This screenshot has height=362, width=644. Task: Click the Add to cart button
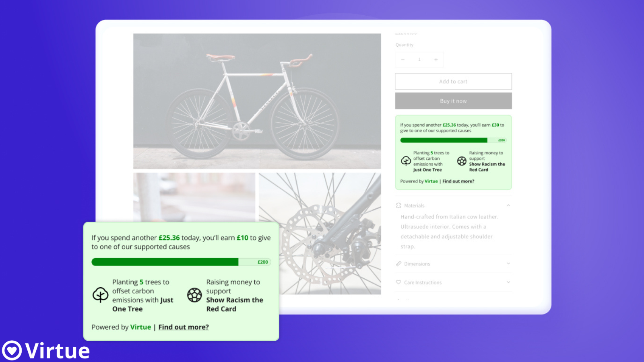[454, 81]
